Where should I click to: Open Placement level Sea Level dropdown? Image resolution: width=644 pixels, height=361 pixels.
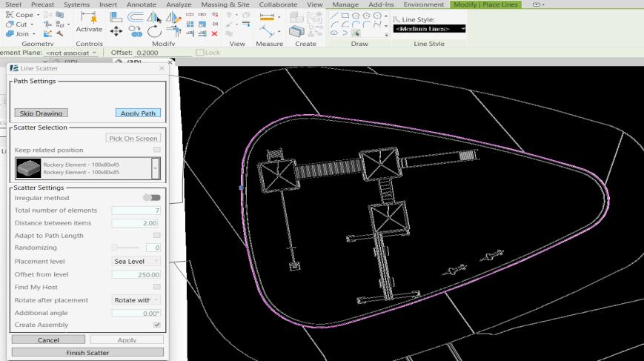(136, 261)
